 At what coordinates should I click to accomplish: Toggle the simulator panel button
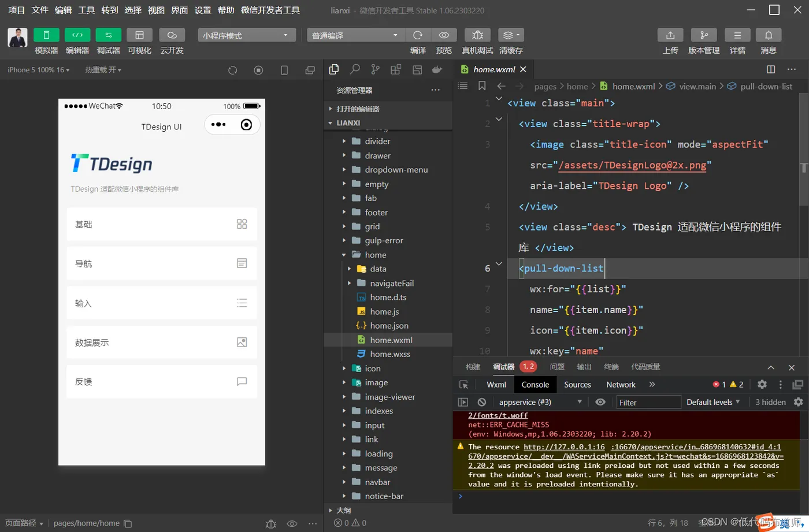click(46, 35)
